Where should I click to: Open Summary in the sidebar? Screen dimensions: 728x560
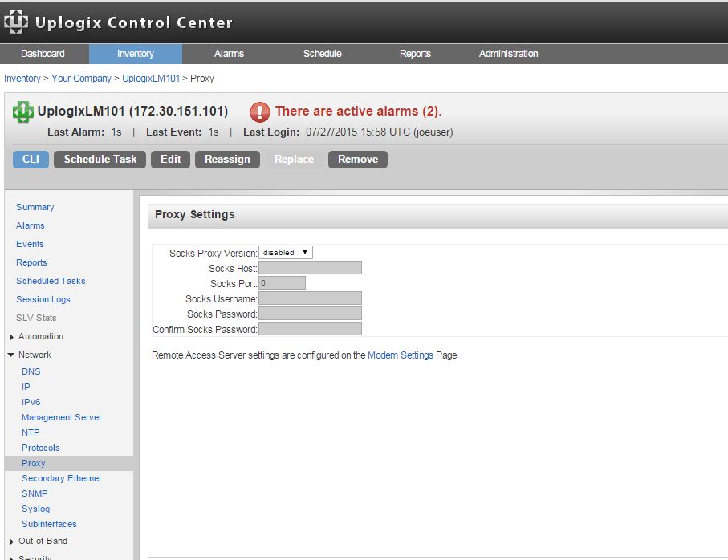coord(35,207)
